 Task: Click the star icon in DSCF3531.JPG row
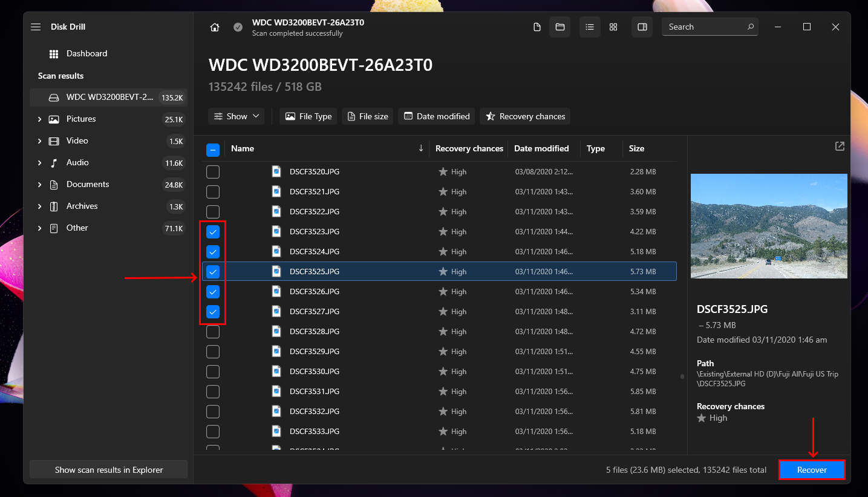click(443, 392)
